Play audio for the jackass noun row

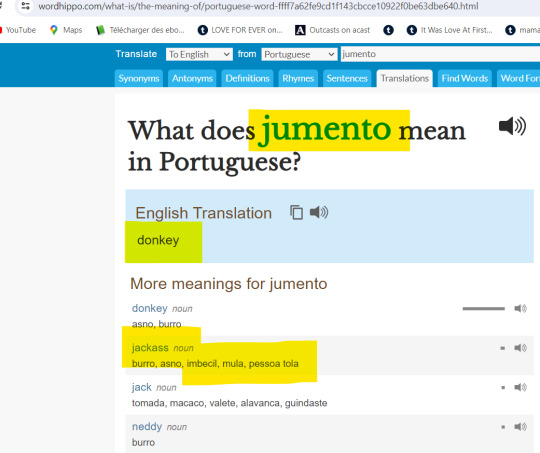(520, 348)
